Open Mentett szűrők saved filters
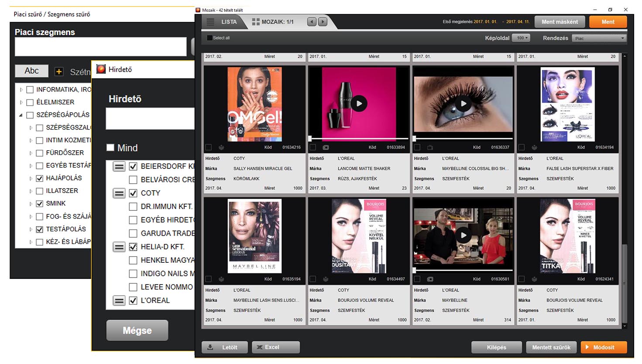Image resolution: width=642 pixels, height=364 pixels. point(551,347)
